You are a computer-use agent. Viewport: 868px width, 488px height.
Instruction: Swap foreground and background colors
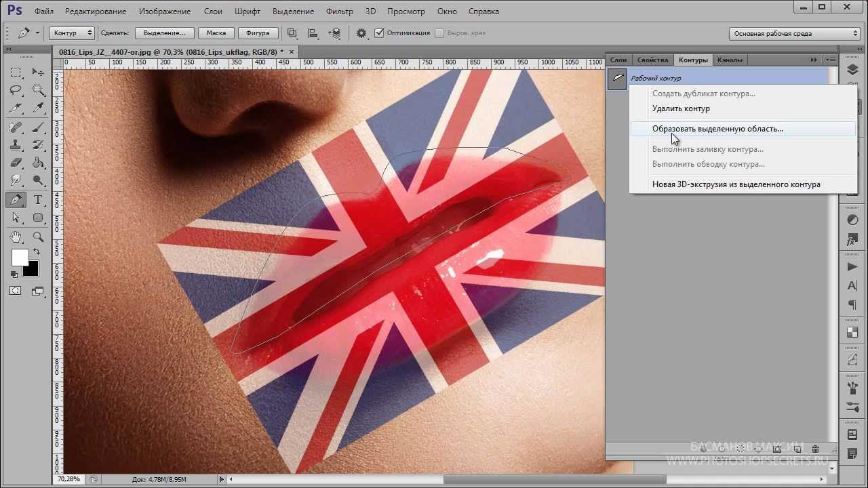click(x=36, y=252)
